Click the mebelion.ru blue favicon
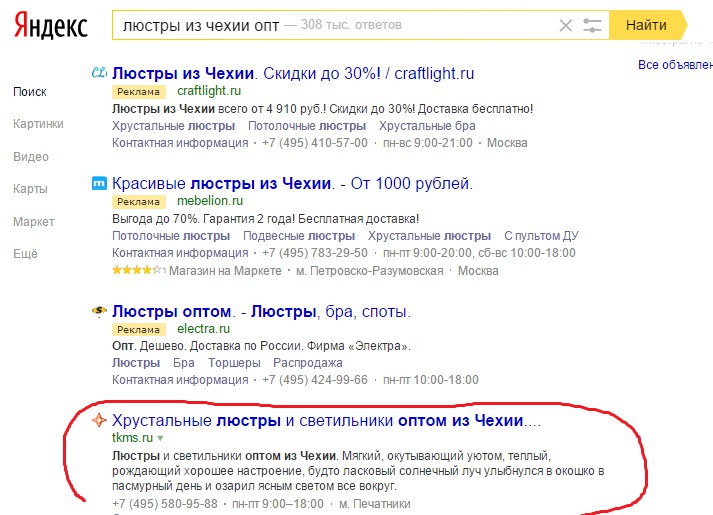This screenshot has height=515, width=713. tap(99, 183)
